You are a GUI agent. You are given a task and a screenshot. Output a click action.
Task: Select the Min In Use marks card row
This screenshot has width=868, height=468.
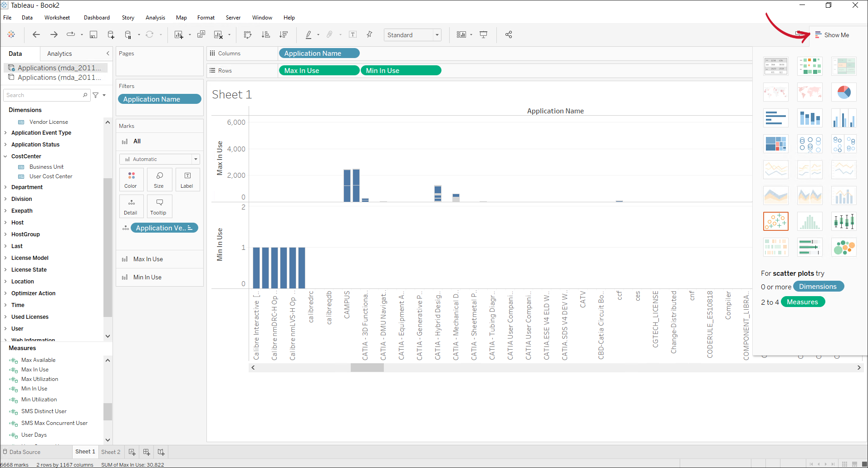pyautogui.click(x=159, y=277)
